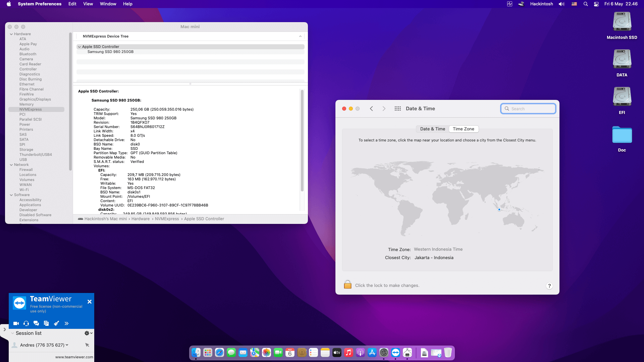The width and height of the screenshot is (644, 362).
Task: Collapse the NVMExpress Device Tree header chevron
Action: click(x=300, y=36)
